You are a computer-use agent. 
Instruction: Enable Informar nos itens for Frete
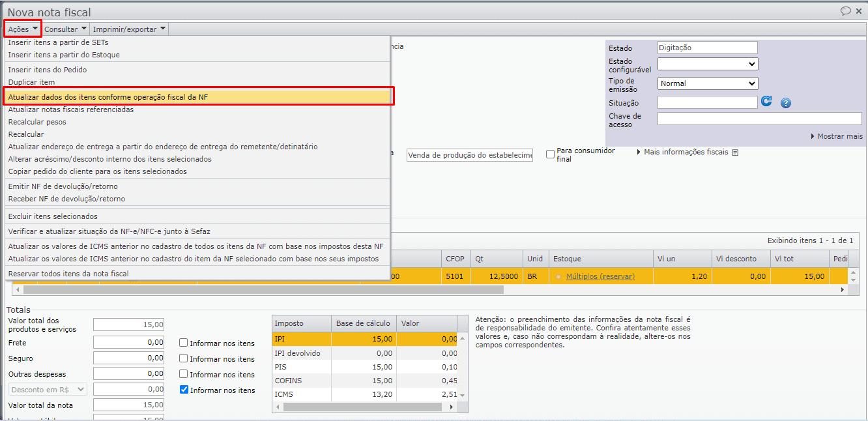pos(184,343)
